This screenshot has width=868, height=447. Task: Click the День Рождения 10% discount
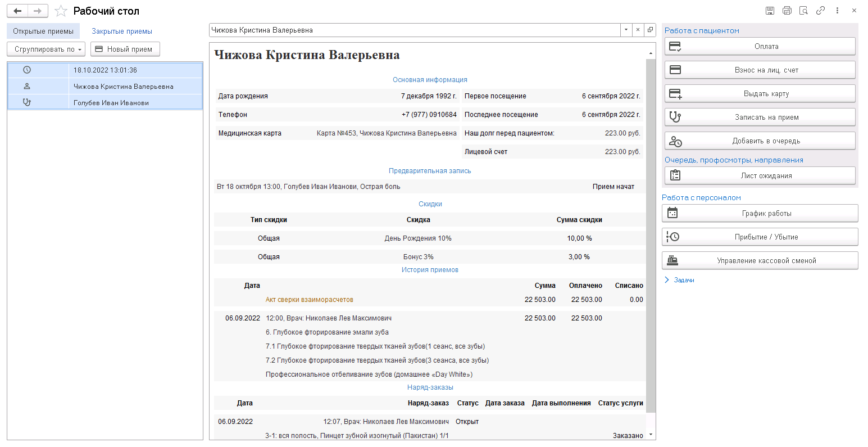[418, 238]
